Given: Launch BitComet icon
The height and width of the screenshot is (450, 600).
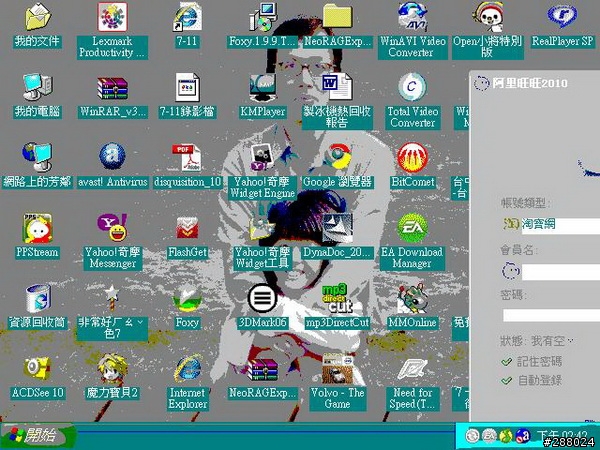Looking at the screenshot, I should 412,157.
